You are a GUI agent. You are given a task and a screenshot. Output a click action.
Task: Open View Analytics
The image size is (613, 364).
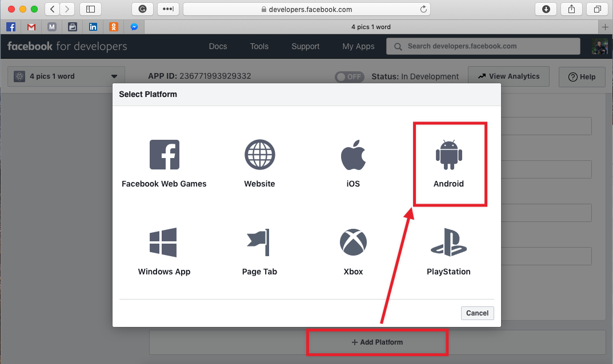click(x=508, y=76)
